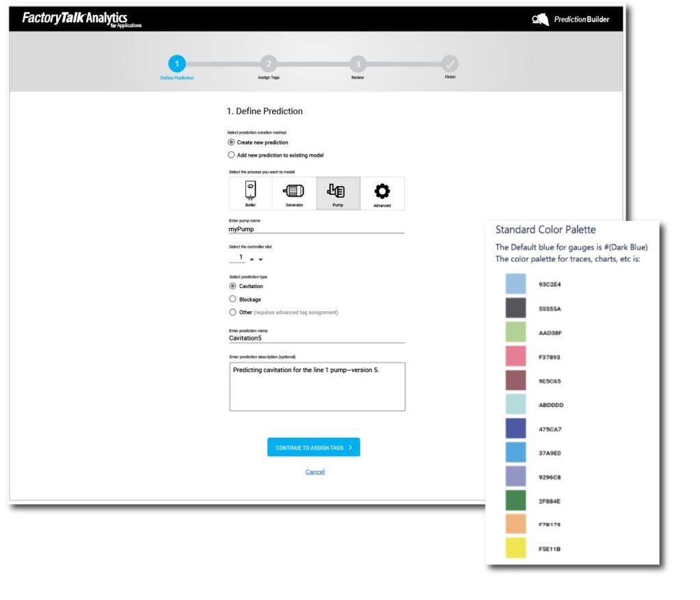Pick the 2F884E dark green swatch
The height and width of the screenshot is (600, 700).
pos(515,500)
